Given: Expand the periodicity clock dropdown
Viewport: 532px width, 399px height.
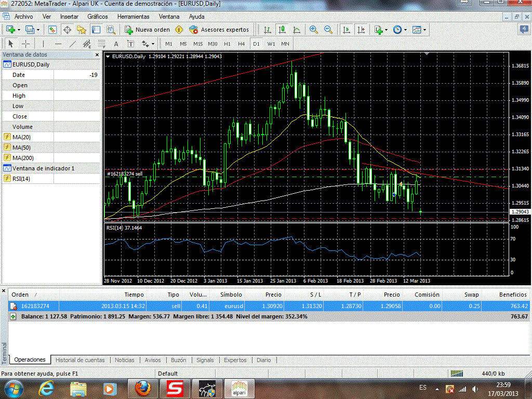Looking at the screenshot, I should click(x=405, y=30).
